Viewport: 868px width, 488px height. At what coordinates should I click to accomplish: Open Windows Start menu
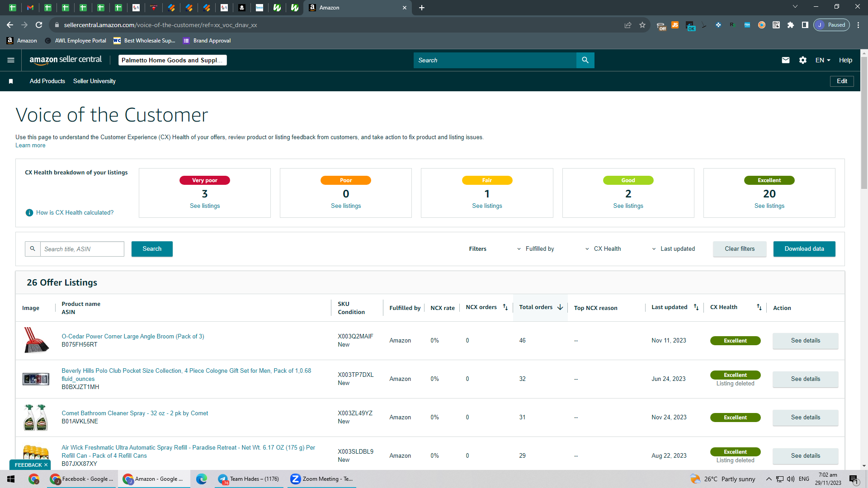click(x=11, y=479)
